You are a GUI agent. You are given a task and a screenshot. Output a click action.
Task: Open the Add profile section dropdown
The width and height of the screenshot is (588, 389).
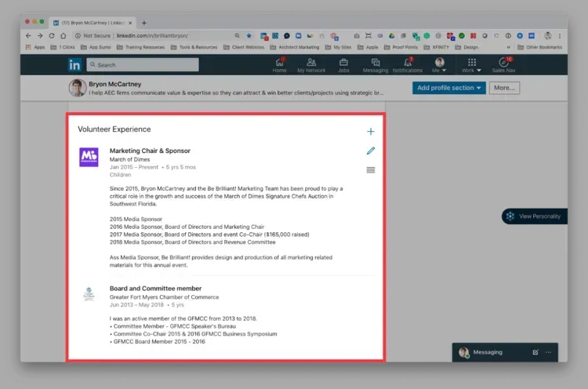click(x=449, y=88)
